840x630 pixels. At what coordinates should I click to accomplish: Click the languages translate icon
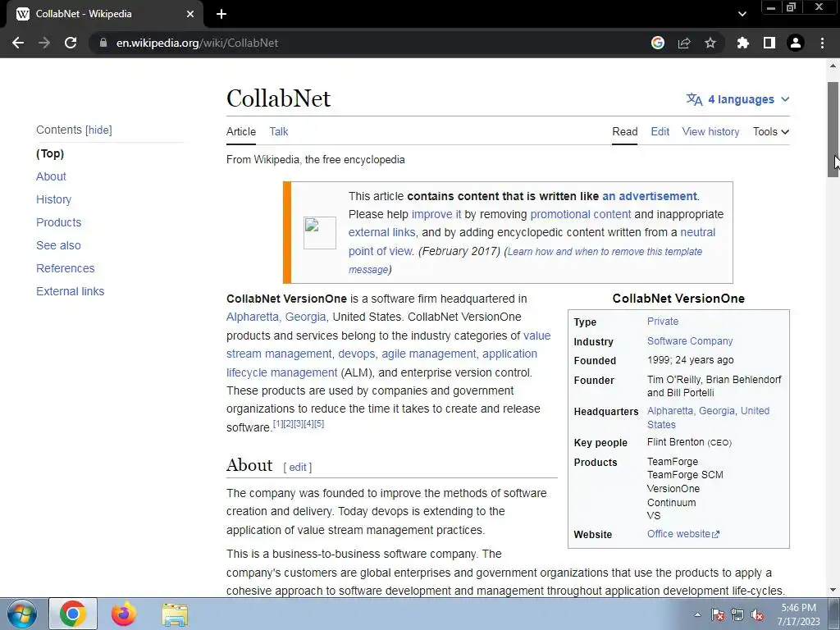coord(694,99)
